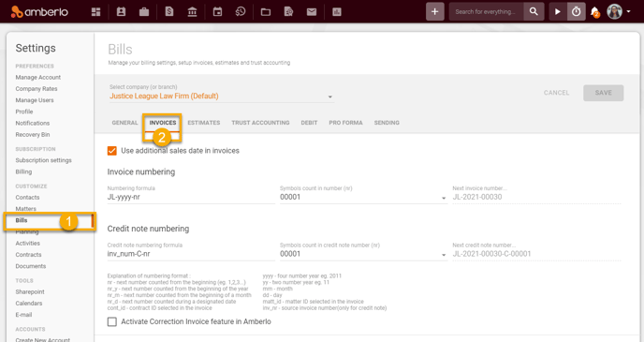644x342 pixels.
Task: Open Manage Users settings
Action: pyautogui.click(x=35, y=100)
